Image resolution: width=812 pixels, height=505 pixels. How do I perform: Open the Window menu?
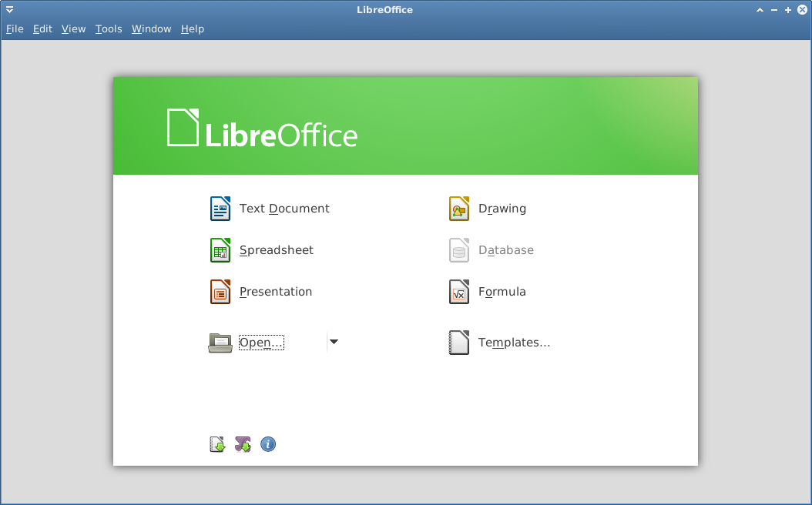pos(151,29)
